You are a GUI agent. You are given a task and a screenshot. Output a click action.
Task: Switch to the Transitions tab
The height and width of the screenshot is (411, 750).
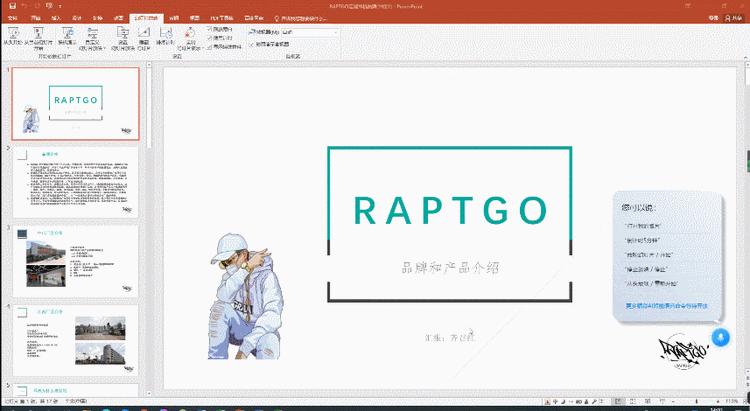[x=98, y=18]
